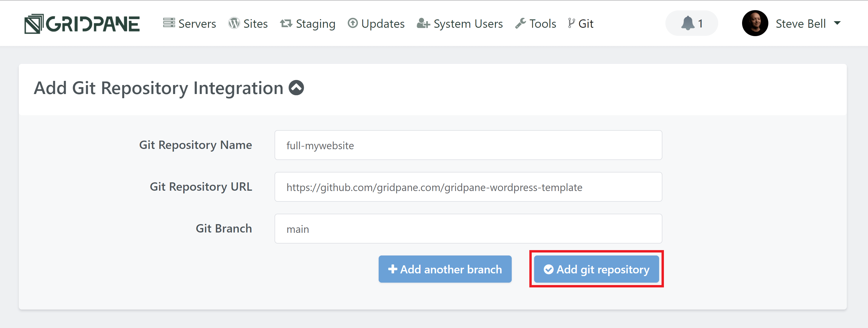Collapse the Add Git Repository Integration panel
The width and height of the screenshot is (868, 328).
297,88
